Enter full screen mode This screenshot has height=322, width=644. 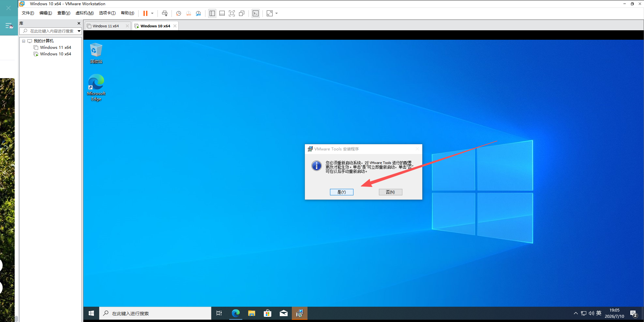point(232,13)
